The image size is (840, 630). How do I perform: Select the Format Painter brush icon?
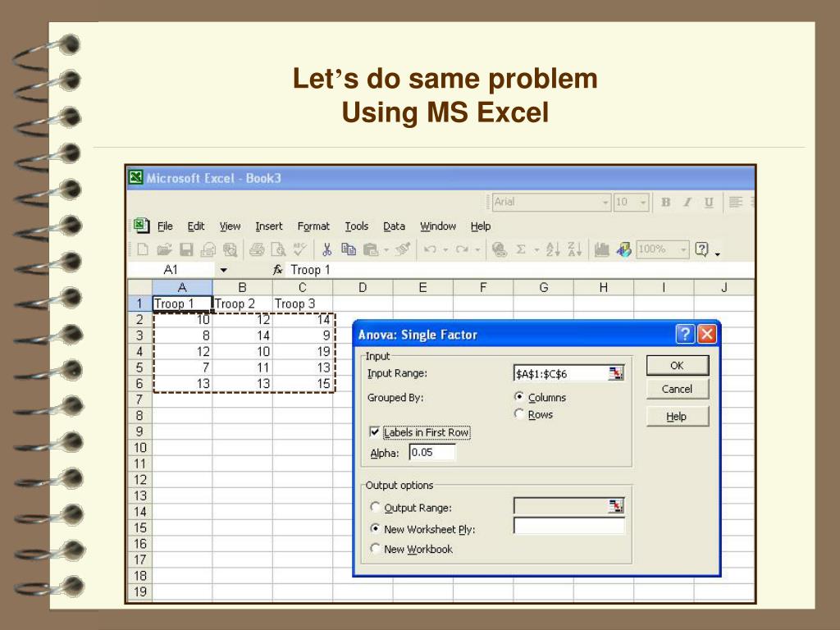(403, 249)
